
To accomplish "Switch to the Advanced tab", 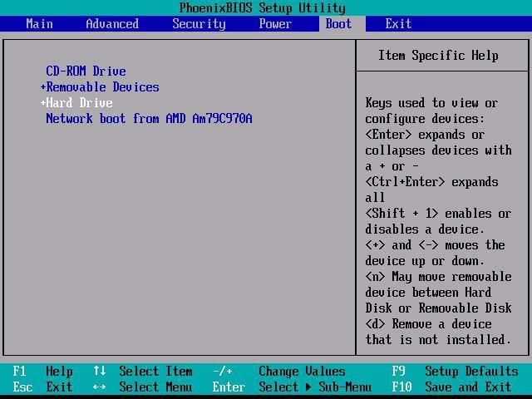I will click(112, 24).
